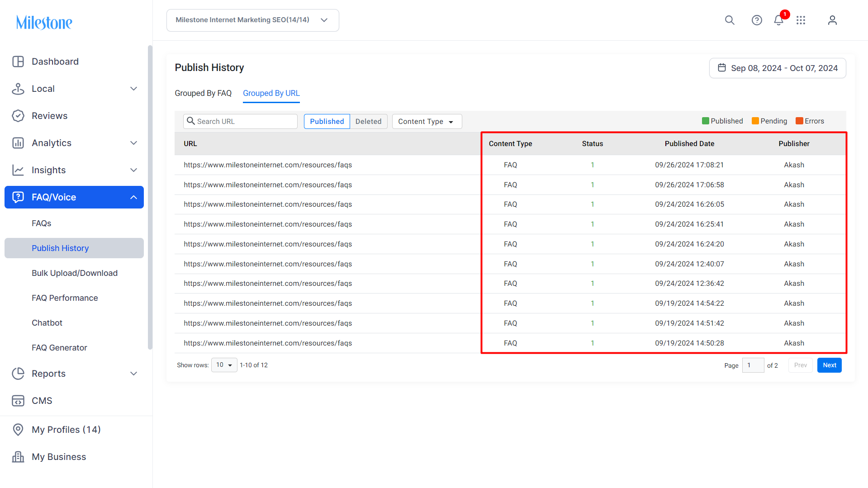Click the My Profiles location icon
This screenshot has width=868, height=488.
pos(18,430)
